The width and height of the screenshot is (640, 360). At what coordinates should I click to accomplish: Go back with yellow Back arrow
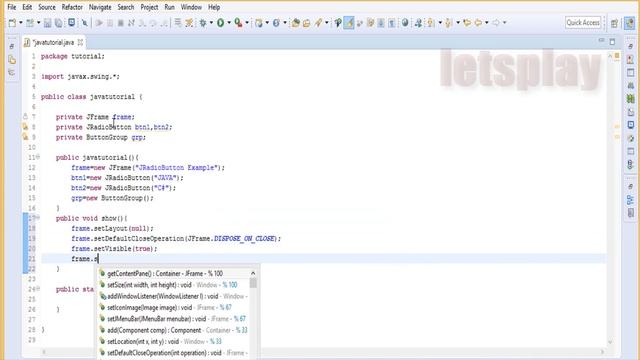pos(478,23)
